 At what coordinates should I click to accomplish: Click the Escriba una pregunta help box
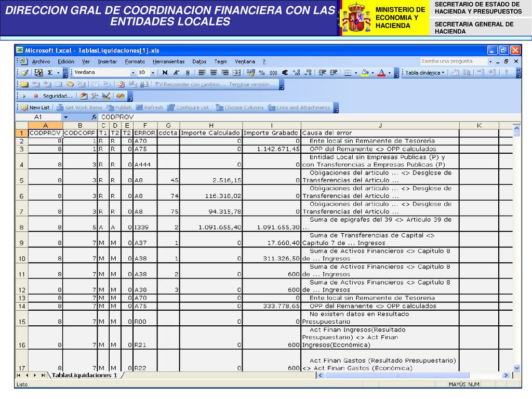click(x=453, y=61)
